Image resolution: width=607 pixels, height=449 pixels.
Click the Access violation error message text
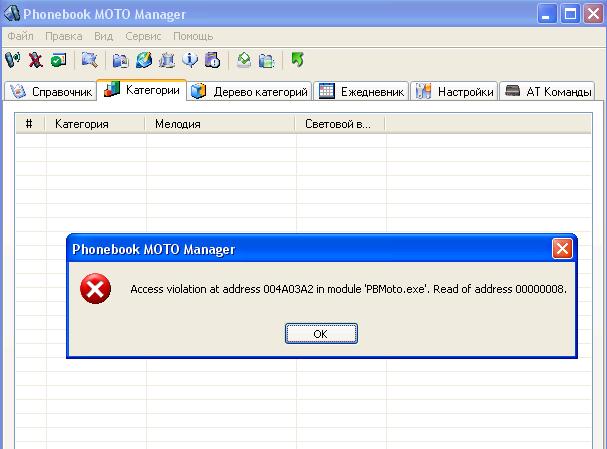[348, 289]
